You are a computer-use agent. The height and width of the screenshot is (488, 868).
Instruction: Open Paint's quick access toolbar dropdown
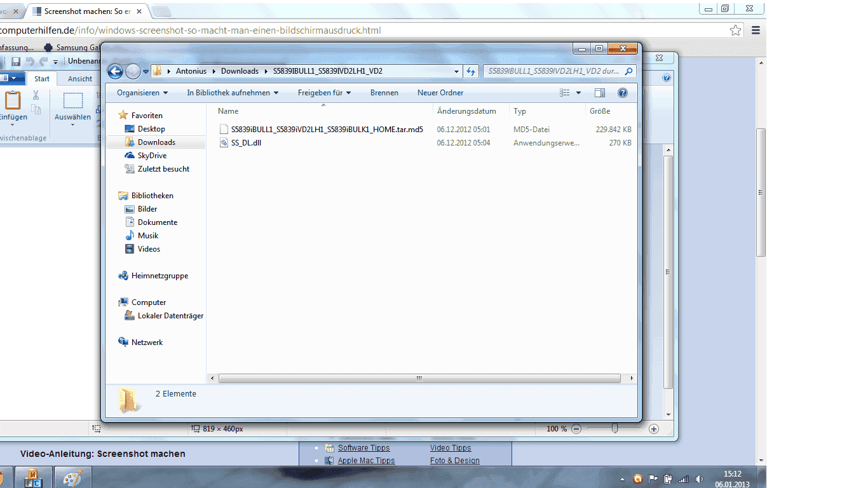(56, 62)
